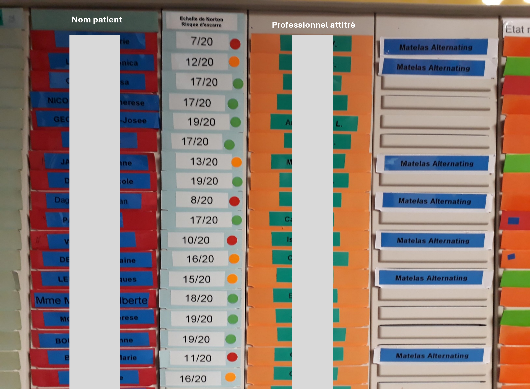Pick the orange dot next to 15/20
The image size is (530, 389).
click(232, 279)
